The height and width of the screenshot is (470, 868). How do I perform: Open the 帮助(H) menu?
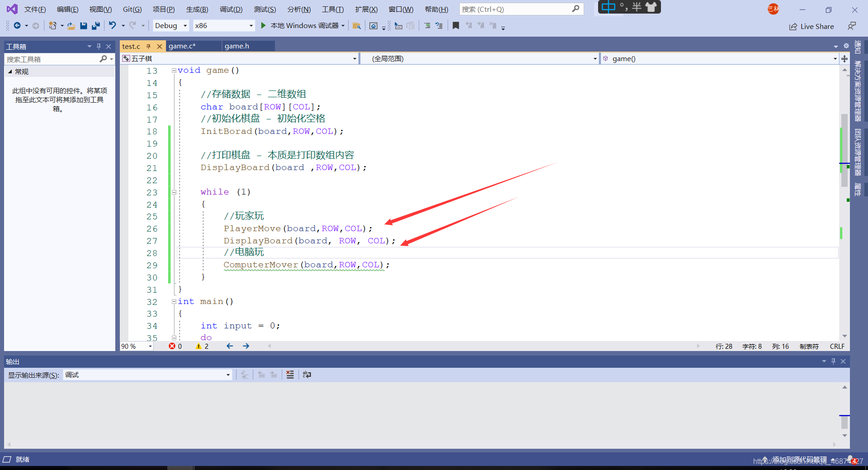(436, 9)
